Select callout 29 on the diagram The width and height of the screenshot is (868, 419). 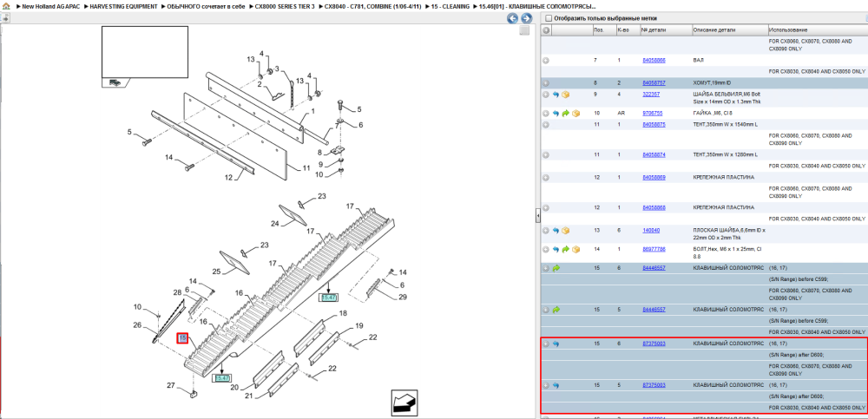pyautogui.click(x=403, y=298)
